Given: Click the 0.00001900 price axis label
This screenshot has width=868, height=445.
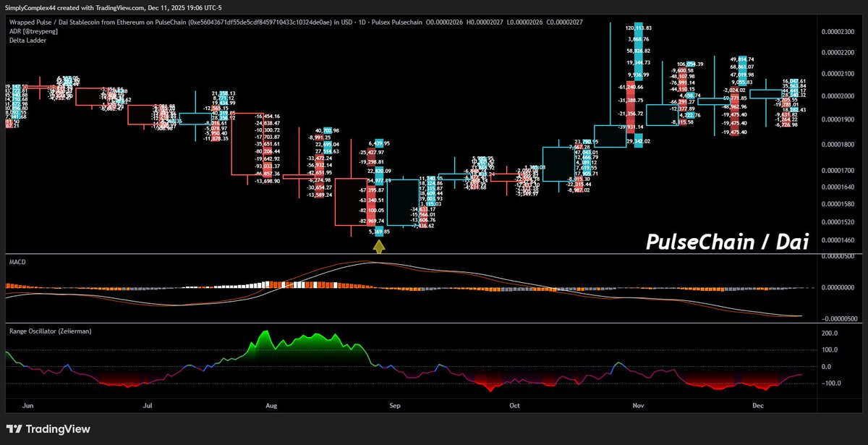Looking at the screenshot, I should (x=839, y=120).
